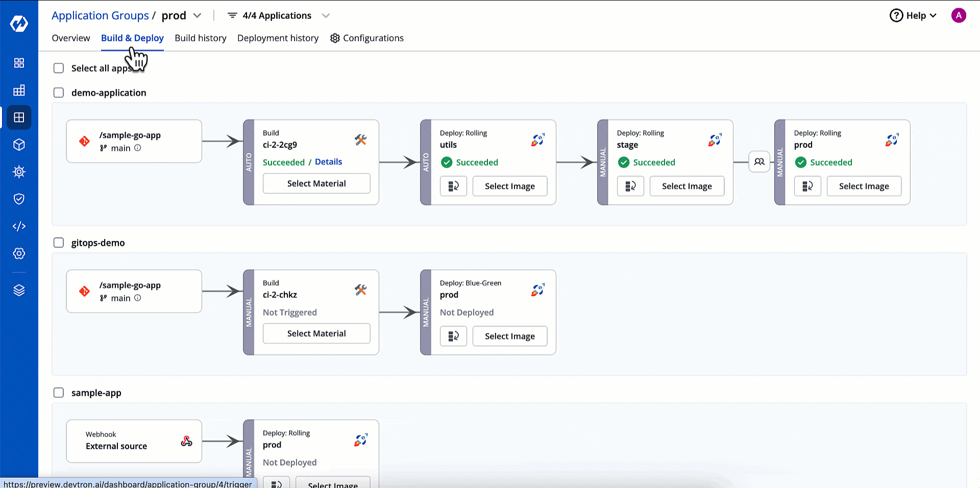Select the gitops-demo checkbox
The width and height of the screenshot is (980, 488).
point(59,243)
